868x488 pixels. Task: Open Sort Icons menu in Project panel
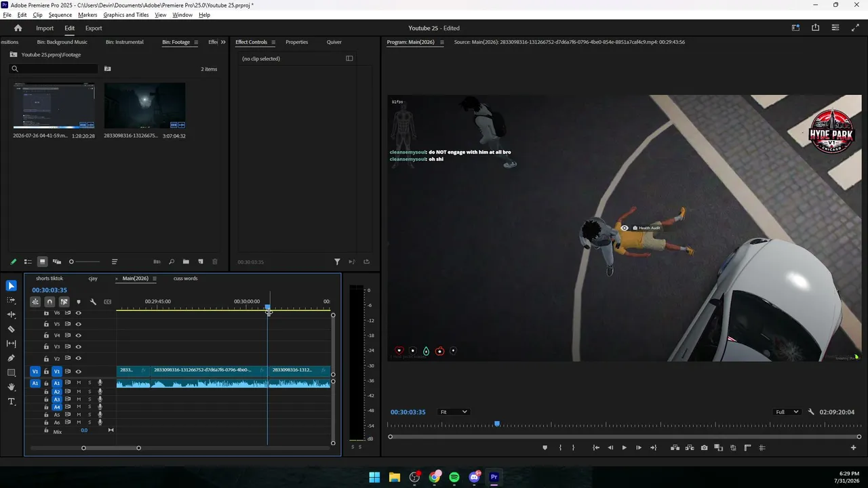click(x=115, y=262)
